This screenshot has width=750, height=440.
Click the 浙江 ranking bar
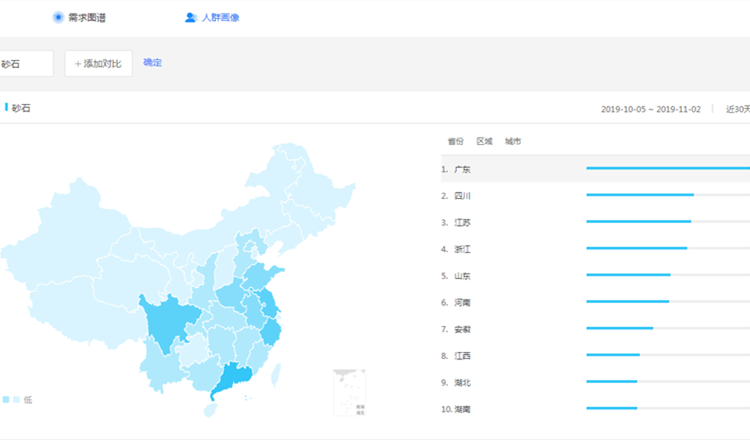(x=636, y=248)
